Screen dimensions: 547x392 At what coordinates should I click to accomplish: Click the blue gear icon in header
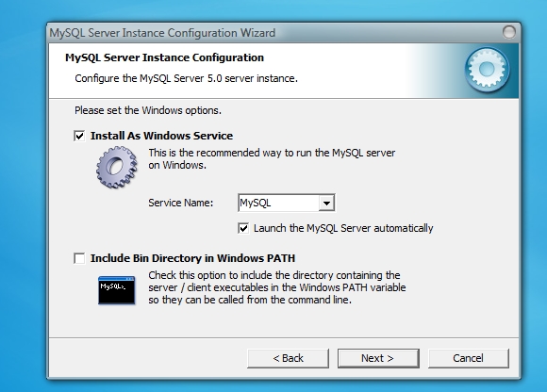coord(487,70)
